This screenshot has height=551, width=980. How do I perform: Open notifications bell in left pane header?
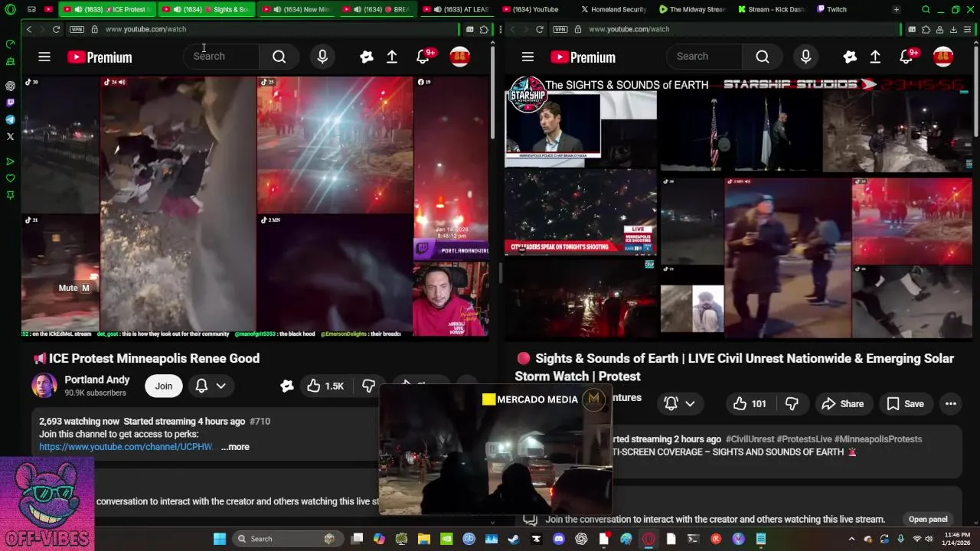click(x=423, y=57)
